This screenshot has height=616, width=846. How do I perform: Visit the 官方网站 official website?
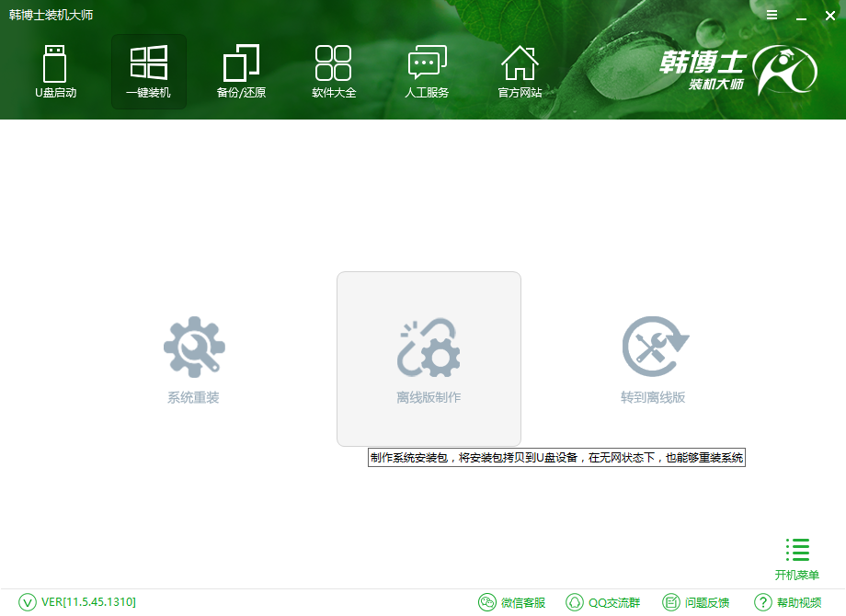520,71
